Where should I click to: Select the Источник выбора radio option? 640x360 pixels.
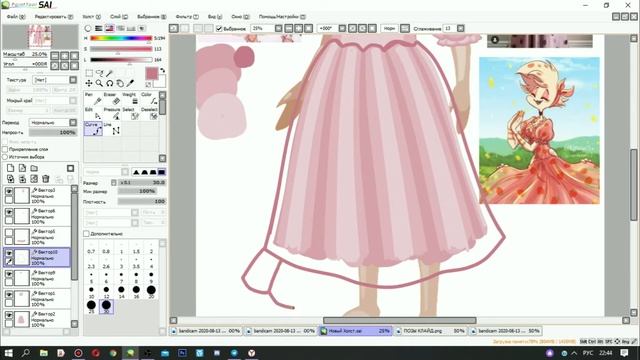pos(5,157)
